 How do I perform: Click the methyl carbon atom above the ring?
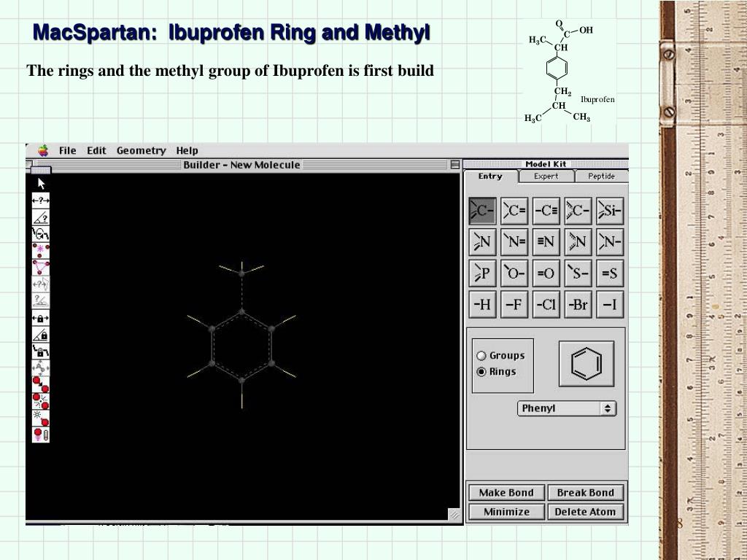click(241, 273)
